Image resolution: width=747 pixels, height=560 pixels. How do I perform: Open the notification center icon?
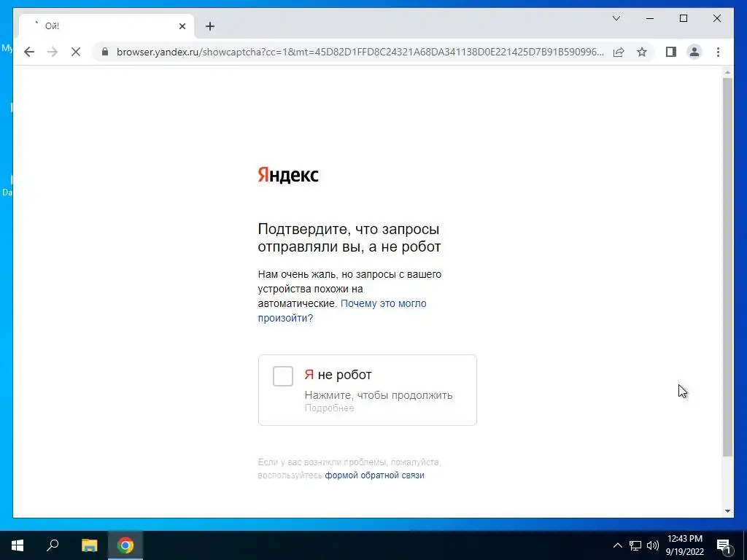click(723, 545)
